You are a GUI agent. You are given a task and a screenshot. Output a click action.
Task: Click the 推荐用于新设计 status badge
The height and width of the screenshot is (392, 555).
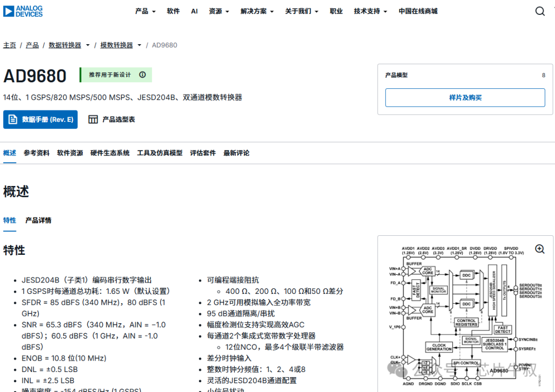pyautogui.click(x=116, y=74)
